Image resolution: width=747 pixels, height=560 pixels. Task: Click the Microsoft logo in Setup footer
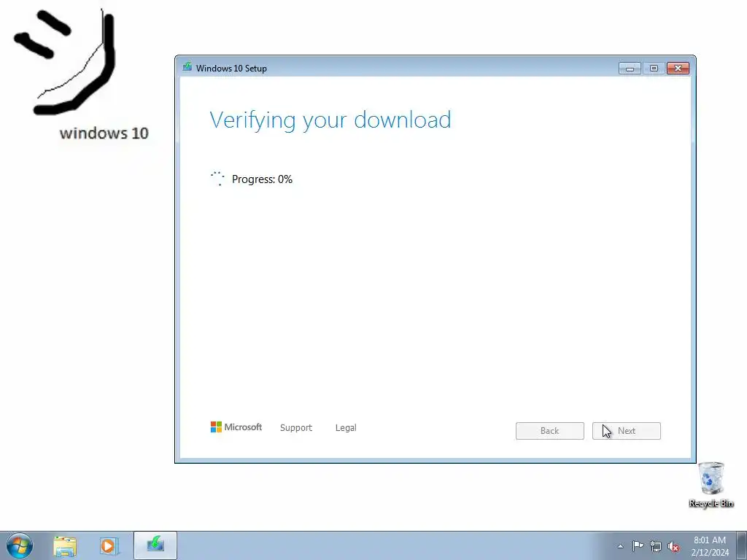coord(236,427)
